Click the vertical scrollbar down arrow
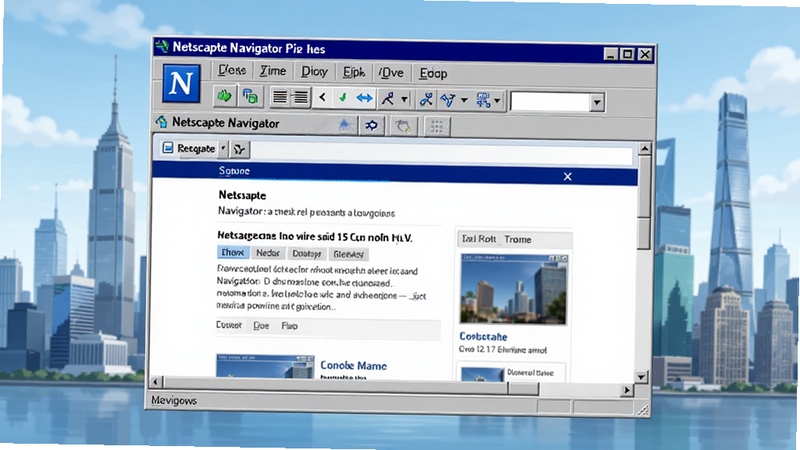 tap(641, 377)
